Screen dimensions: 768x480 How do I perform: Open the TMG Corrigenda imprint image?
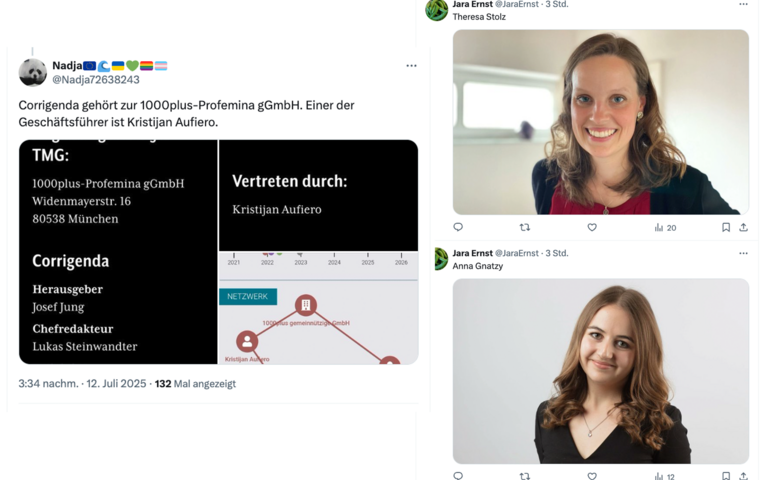118,252
